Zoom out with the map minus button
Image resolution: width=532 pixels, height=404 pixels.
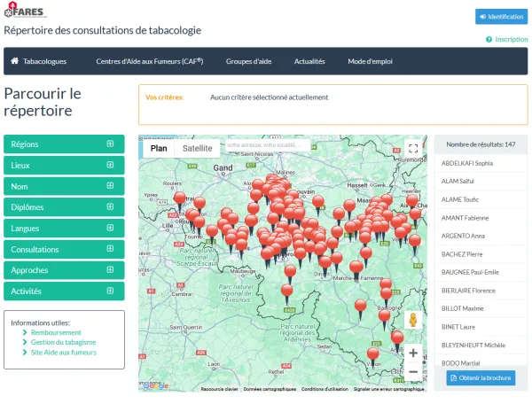413,372
